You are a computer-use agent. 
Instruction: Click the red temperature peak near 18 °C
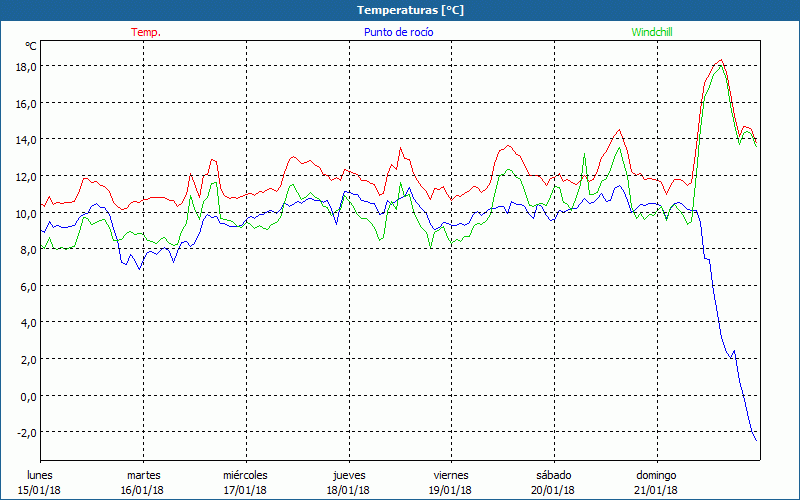click(x=720, y=61)
